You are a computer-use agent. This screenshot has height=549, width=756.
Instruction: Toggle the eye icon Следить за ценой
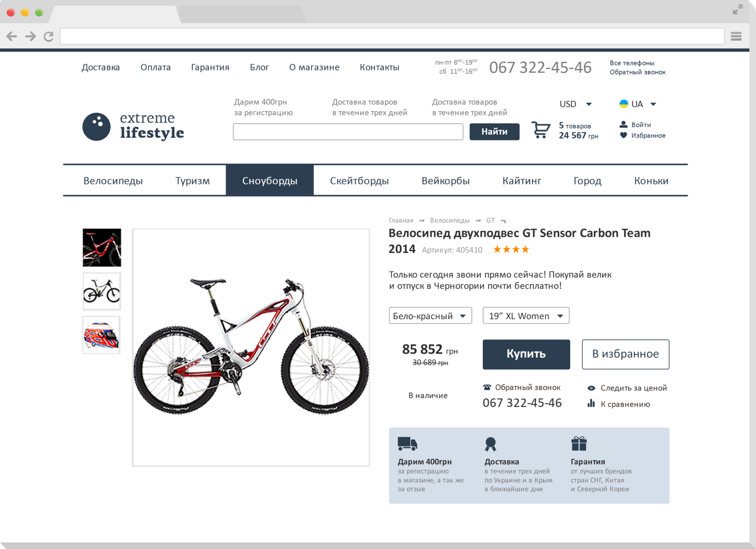(591, 388)
